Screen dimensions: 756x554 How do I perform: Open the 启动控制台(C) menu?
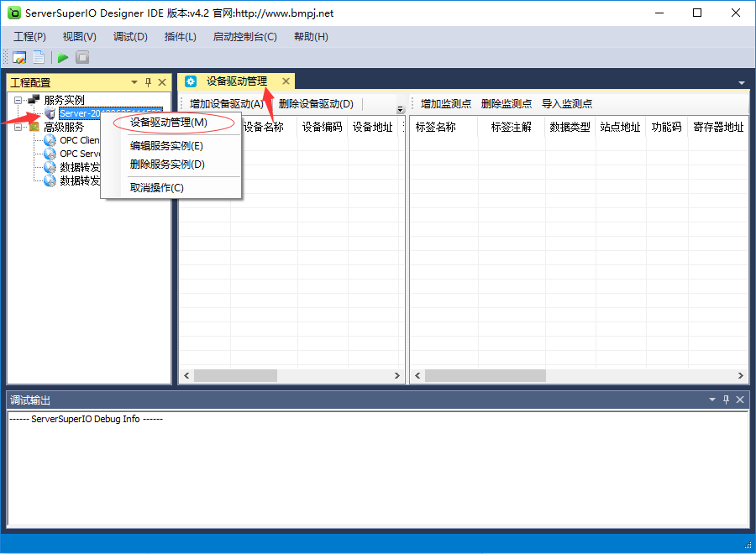coord(245,37)
